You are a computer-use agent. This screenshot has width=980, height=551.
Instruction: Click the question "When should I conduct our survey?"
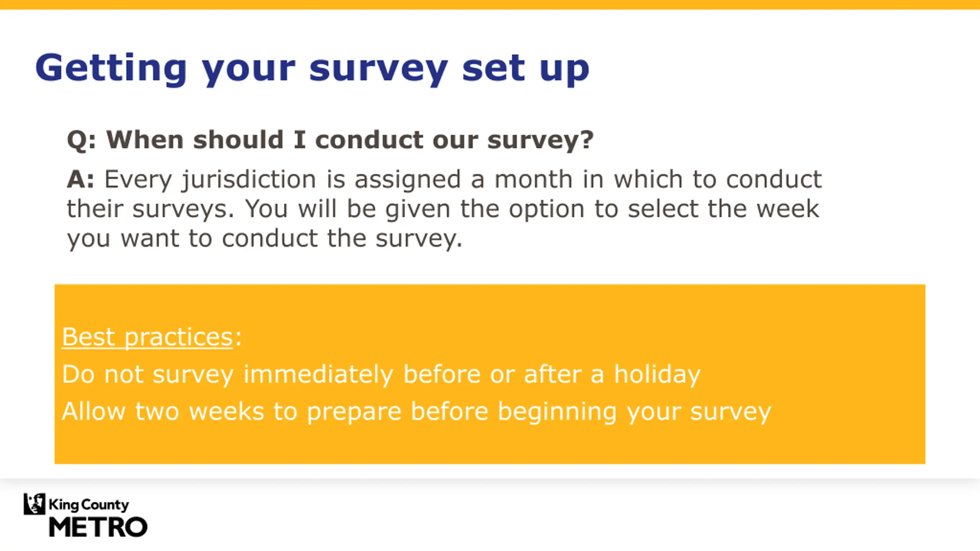coord(350,140)
